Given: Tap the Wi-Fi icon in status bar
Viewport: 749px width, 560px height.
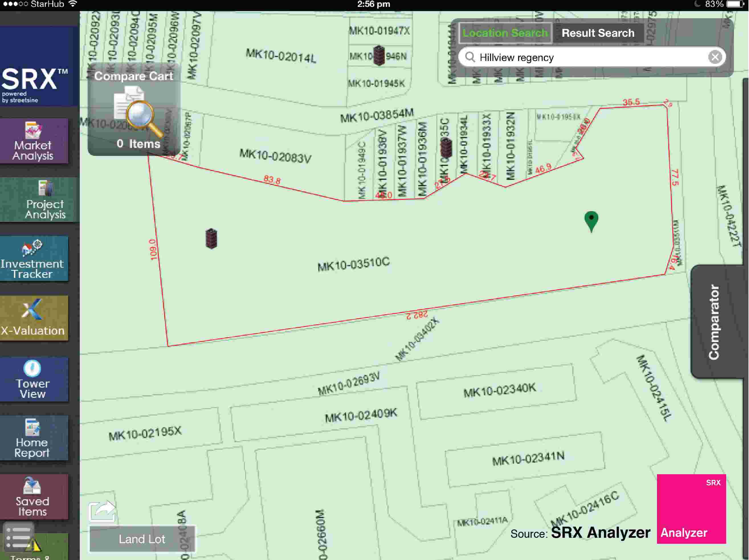Looking at the screenshot, I should click(x=72, y=4).
